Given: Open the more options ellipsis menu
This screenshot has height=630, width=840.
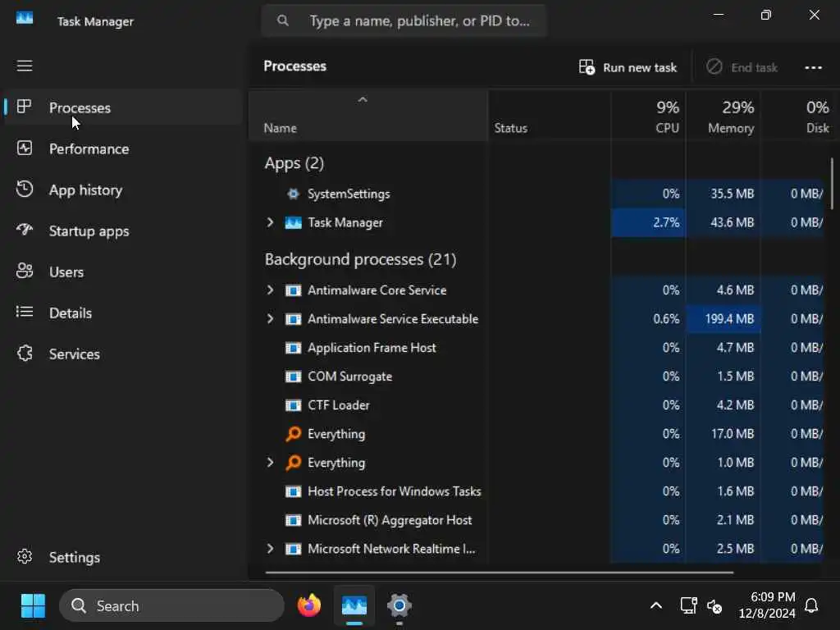Looking at the screenshot, I should 813,67.
